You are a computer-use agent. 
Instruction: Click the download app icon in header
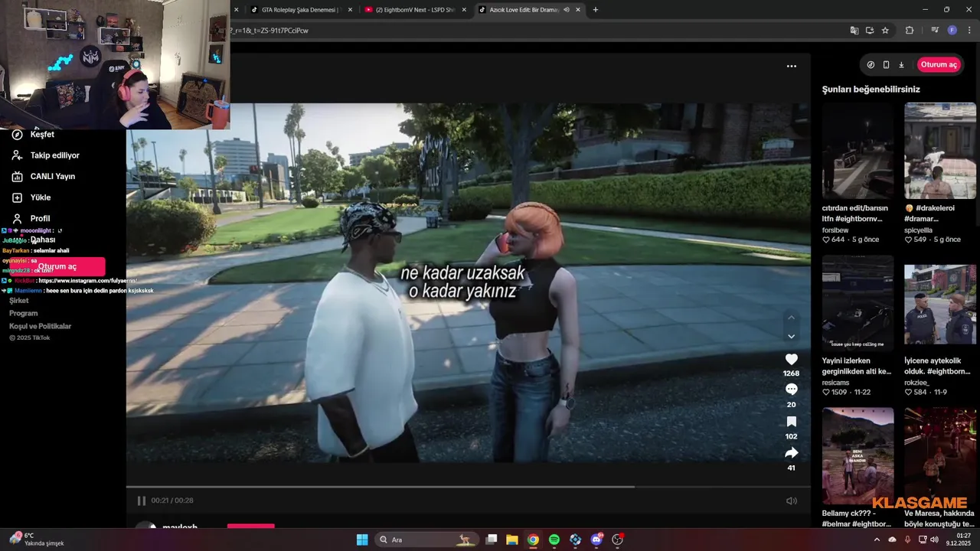[901, 65]
